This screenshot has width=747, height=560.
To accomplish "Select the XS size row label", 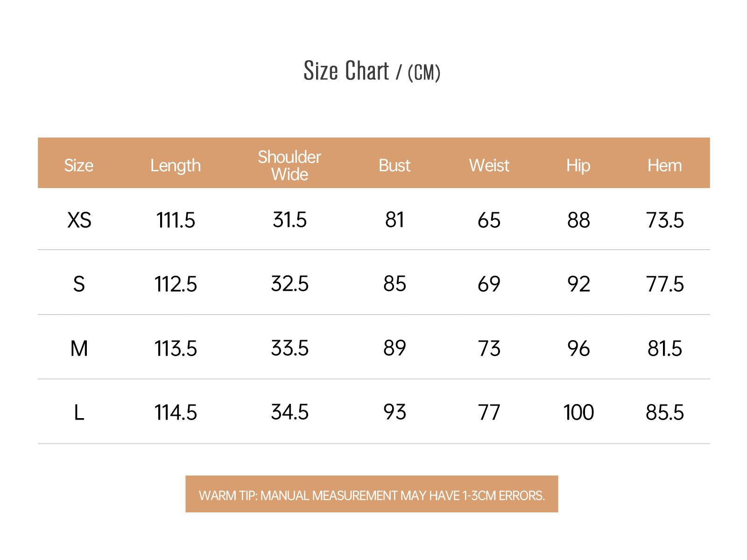I will pos(79,220).
